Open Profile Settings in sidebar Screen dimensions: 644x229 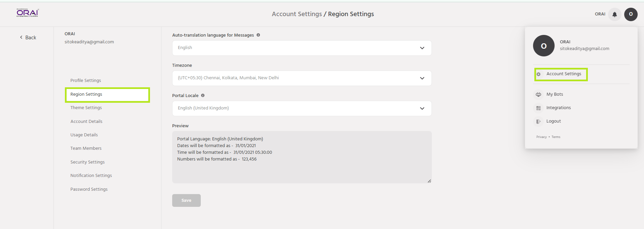(85, 81)
